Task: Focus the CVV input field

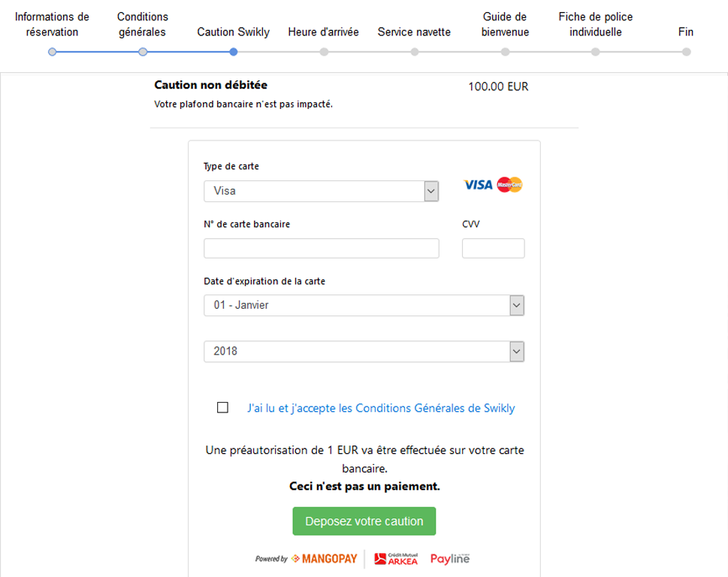Action: coord(493,248)
